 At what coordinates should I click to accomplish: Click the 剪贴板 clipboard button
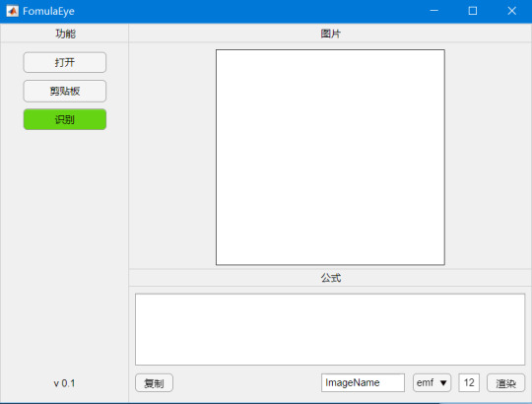tap(64, 91)
